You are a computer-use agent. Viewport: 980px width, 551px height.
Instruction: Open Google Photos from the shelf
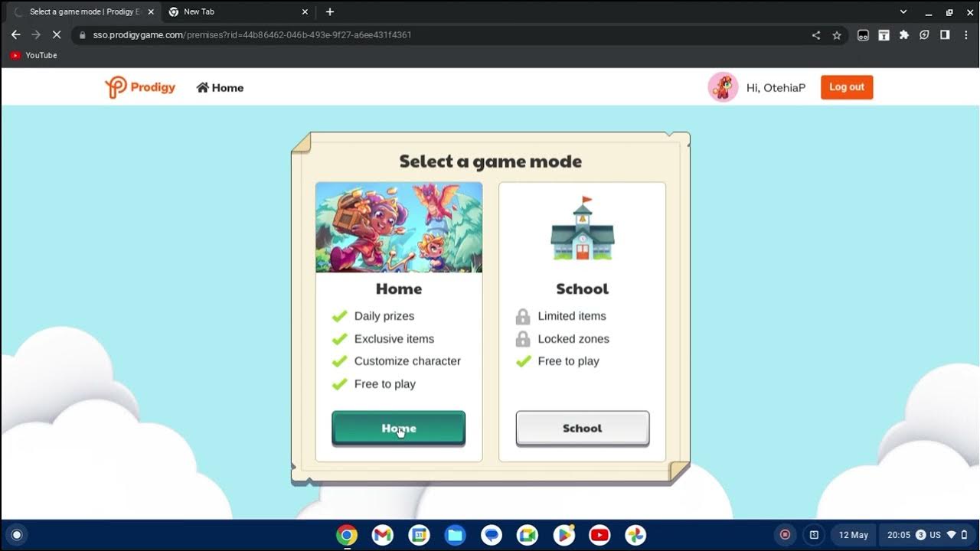635,535
